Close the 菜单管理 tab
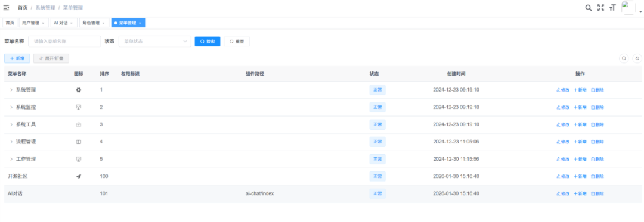Viewport: 644px width, 222px height. click(140, 23)
